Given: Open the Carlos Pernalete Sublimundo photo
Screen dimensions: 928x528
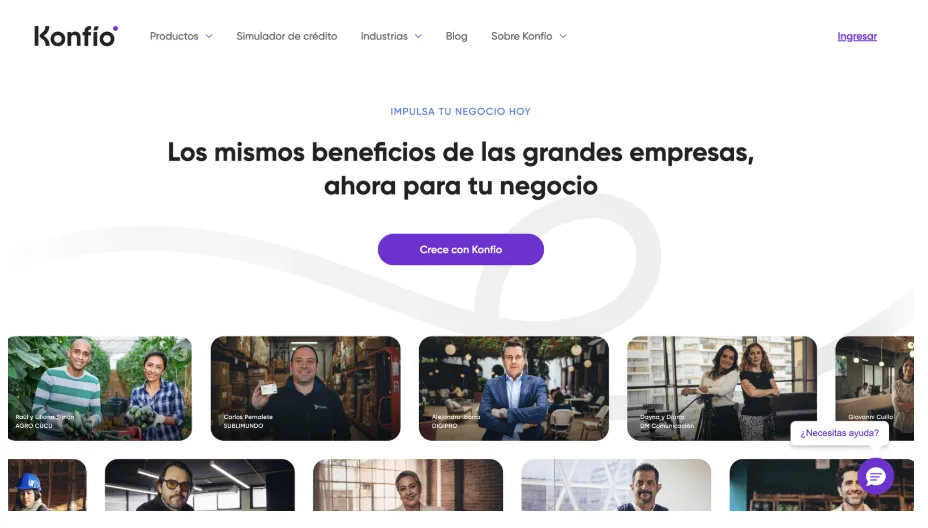Looking at the screenshot, I should click(x=305, y=388).
